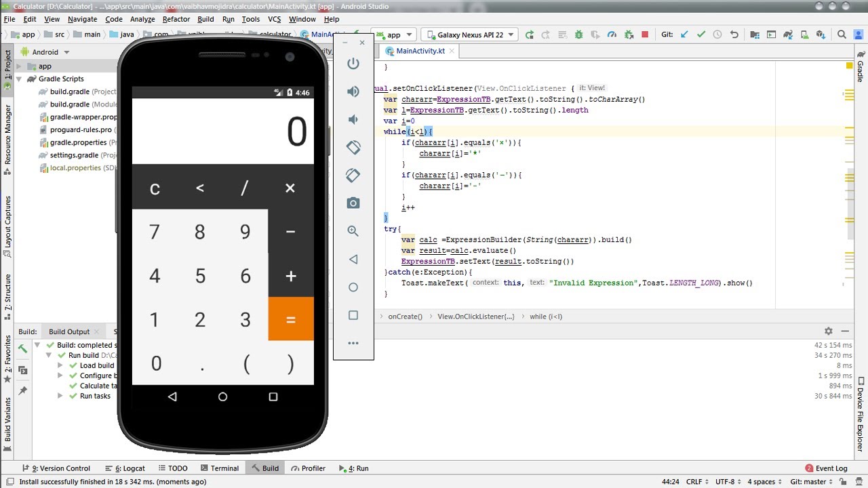Commit changes with the green checkmark
The width and height of the screenshot is (868, 488).
pos(701,35)
